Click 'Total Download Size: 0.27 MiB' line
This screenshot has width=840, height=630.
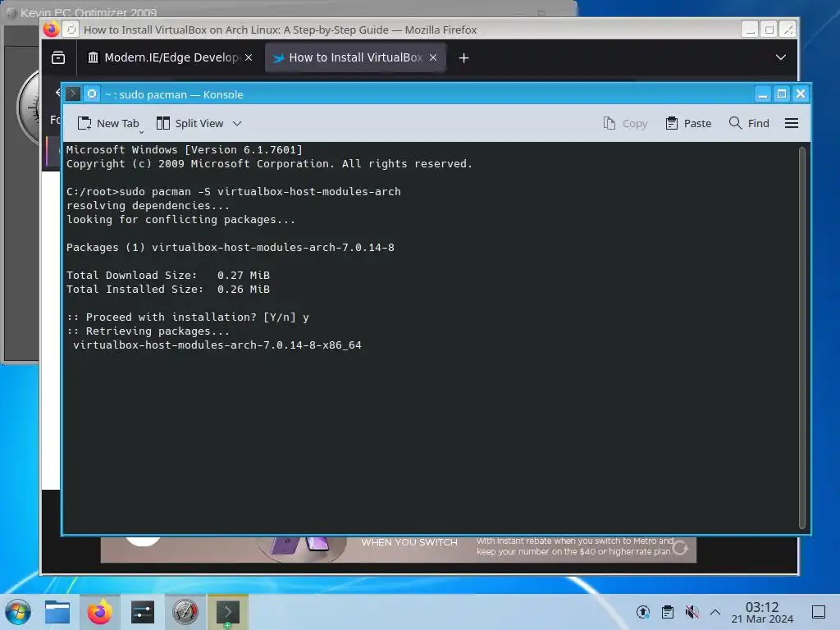click(x=167, y=276)
